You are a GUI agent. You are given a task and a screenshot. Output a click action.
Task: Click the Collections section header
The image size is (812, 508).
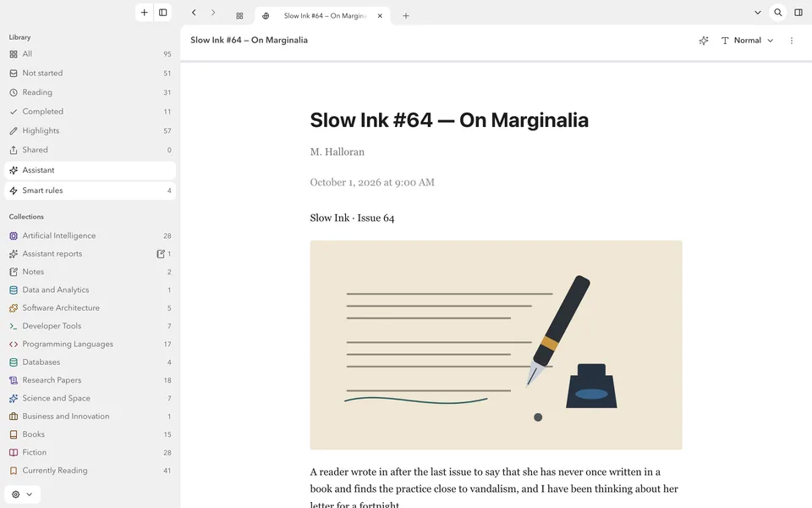click(26, 217)
